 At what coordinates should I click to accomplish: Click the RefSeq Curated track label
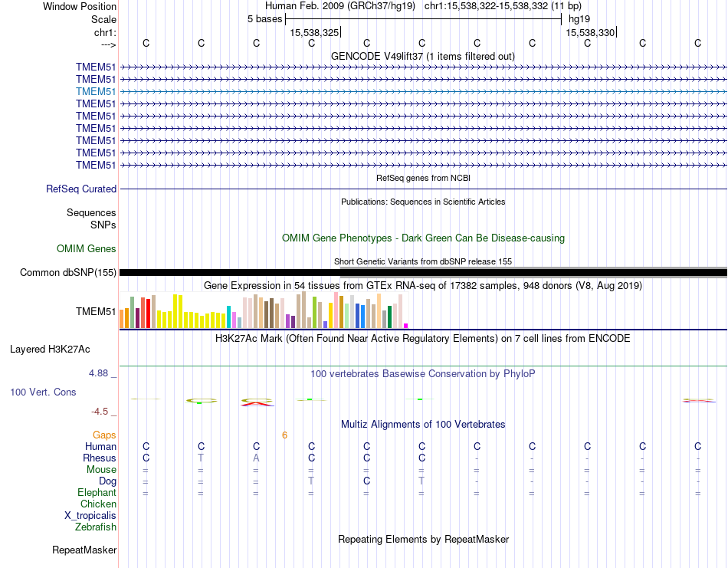click(81, 189)
